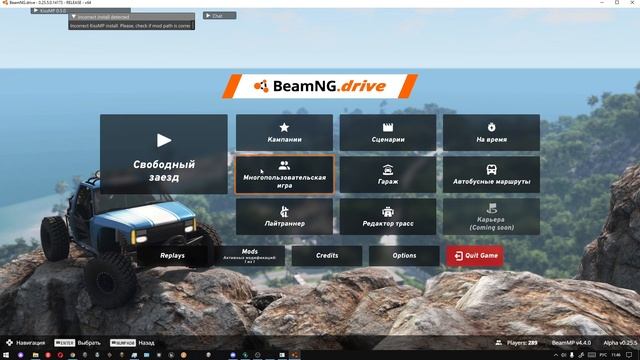The height and width of the screenshot is (360, 640).
Task: Read the Incorrect KissMP install message
Action: point(131,26)
